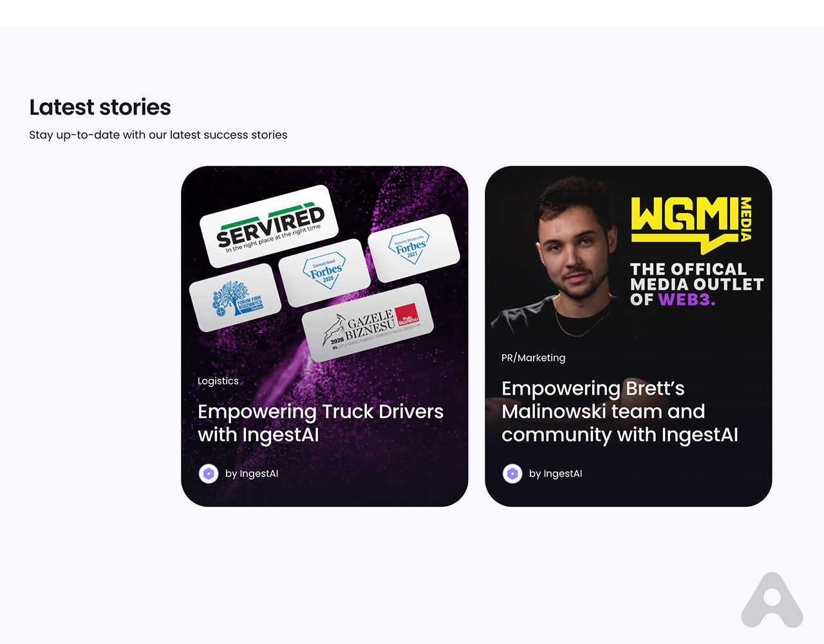This screenshot has width=824, height=644.
Task: Click the Forbes 2021 diamond badge
Action: [413, 248]
